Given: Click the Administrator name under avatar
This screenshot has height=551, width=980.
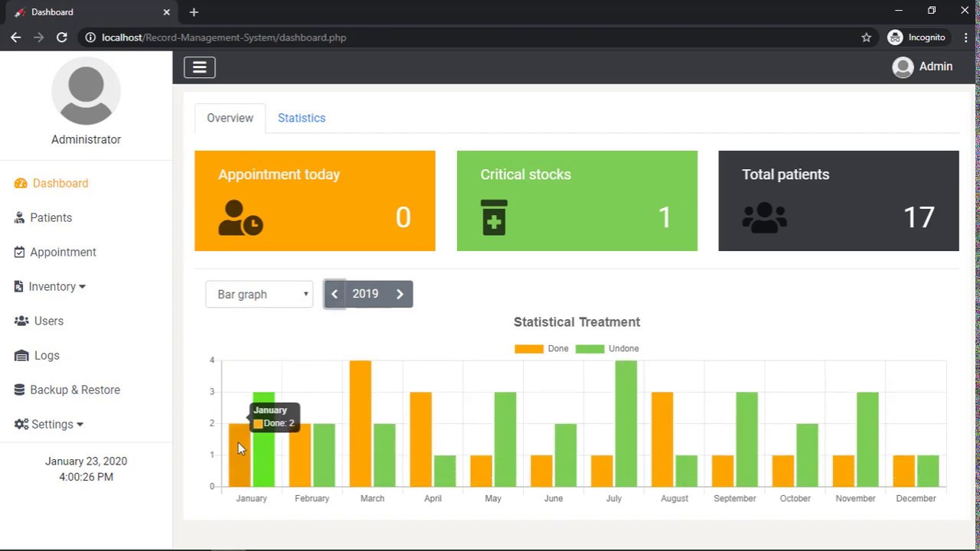Looking at the screenshot, I should pos(86,139).
